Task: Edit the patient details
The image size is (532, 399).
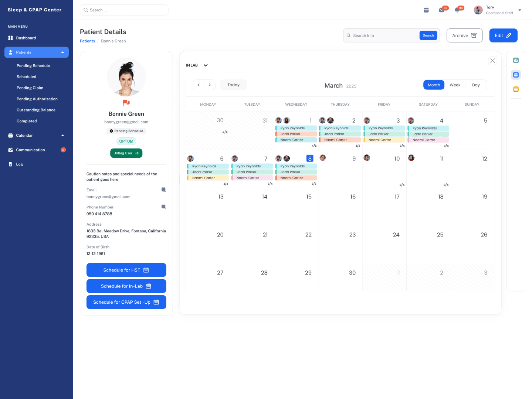Action: click(503, 35)
